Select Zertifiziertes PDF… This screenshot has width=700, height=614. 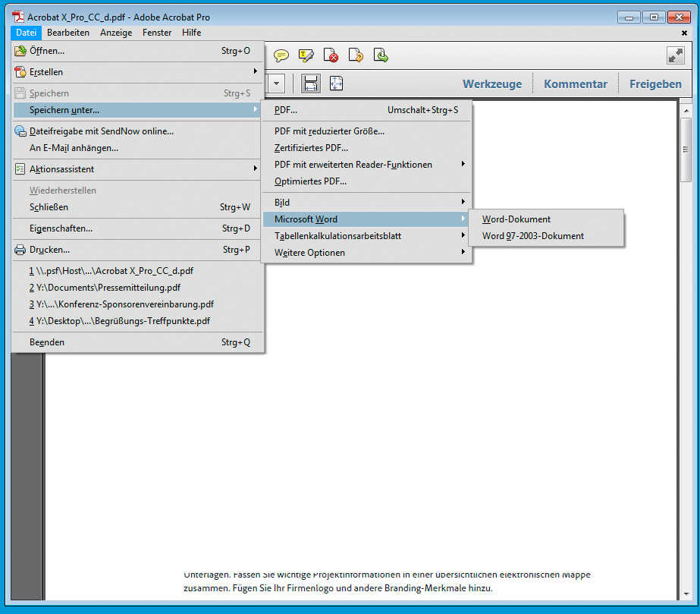[x=366, y=148]
